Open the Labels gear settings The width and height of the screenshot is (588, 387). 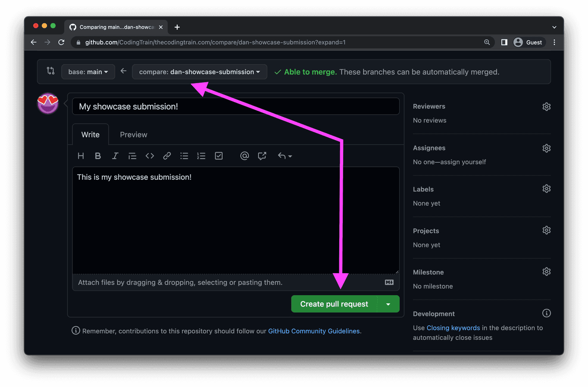click(546, 189)
